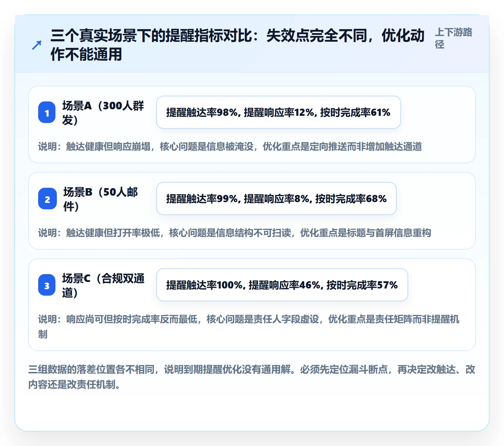Click the metric box with 提醒响应率46%
This screenshot has height=446, width=504.
click(282, 285)
